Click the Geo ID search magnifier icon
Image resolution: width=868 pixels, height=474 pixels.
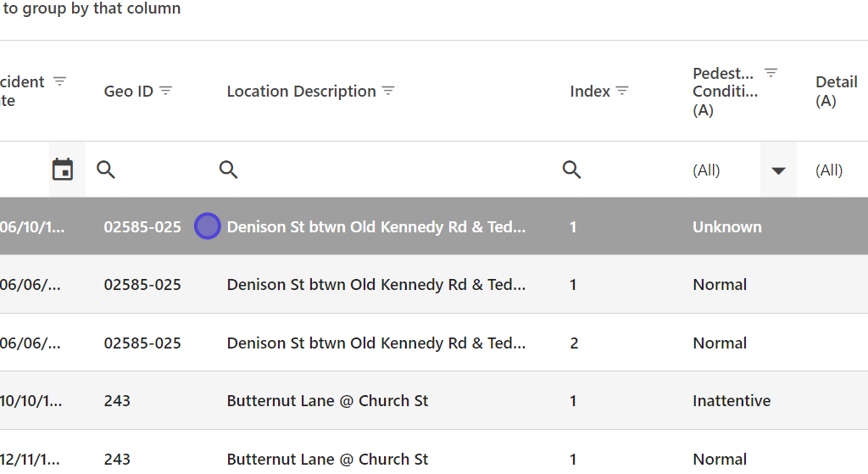pyautogui.click(x=106, y=170)
